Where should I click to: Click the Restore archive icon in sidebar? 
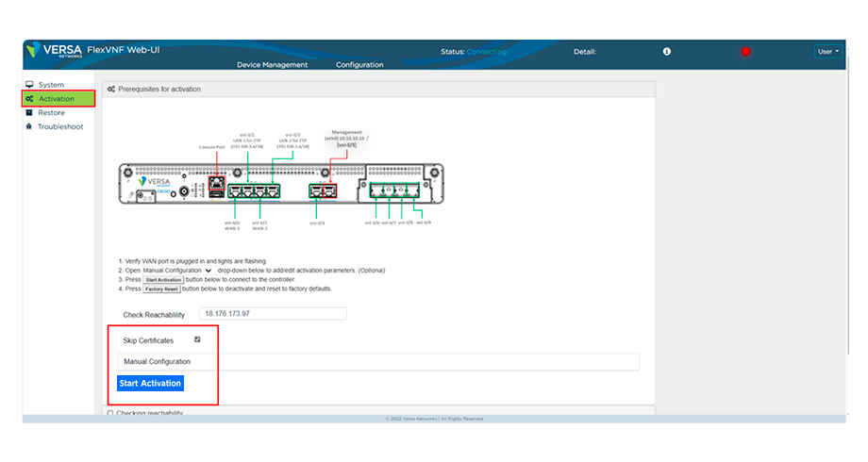point(30,112)
